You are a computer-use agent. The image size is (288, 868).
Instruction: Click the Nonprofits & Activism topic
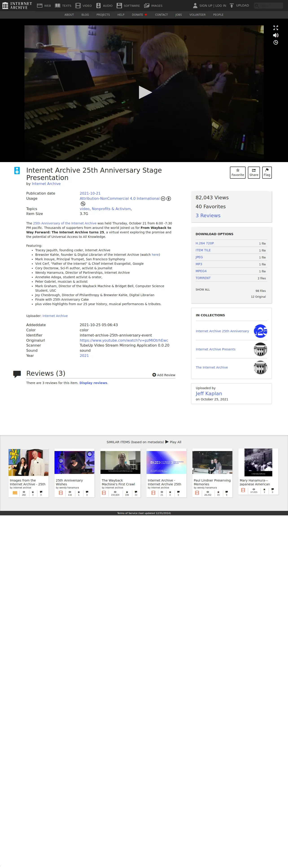click(x=111, y=209)
